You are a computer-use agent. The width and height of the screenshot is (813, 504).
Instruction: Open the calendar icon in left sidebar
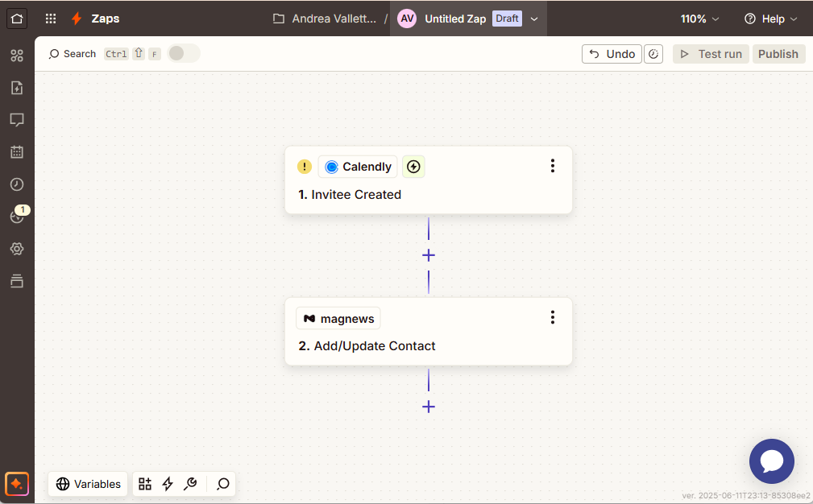[x=17, y=152]
